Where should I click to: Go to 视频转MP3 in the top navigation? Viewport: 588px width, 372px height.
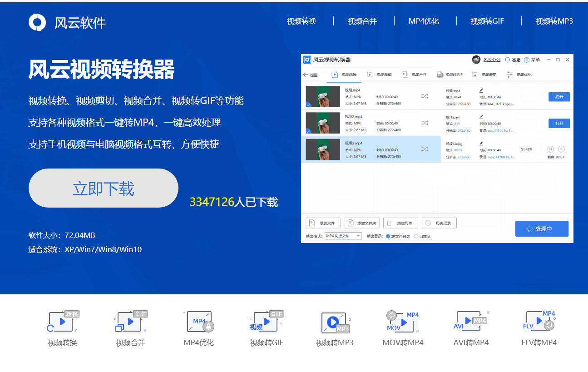(x=554, y=21)
